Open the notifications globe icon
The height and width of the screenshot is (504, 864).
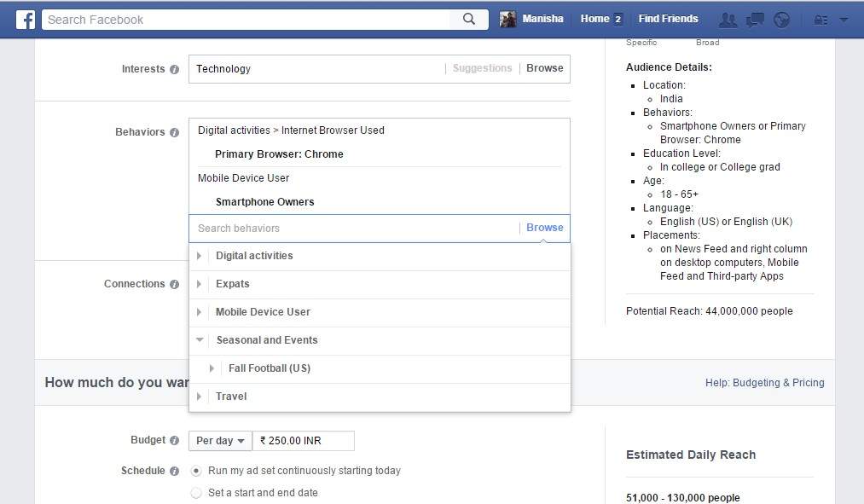(x=781, y=20)
